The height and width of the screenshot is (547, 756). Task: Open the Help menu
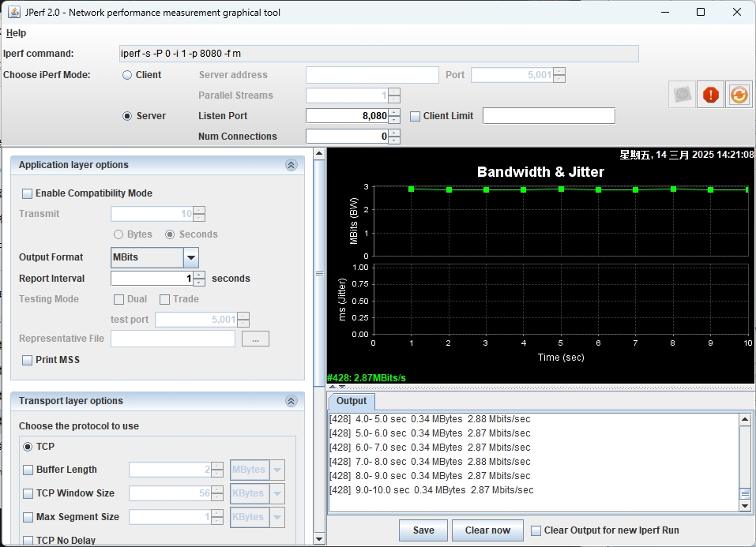pos(16,33)
